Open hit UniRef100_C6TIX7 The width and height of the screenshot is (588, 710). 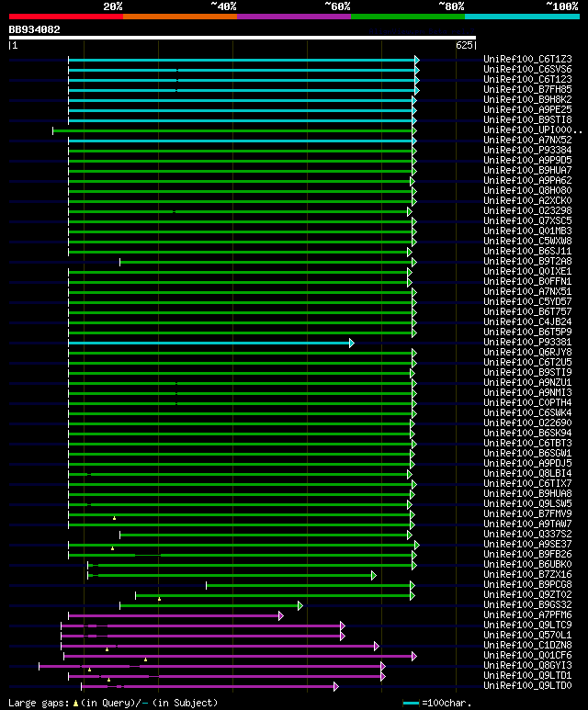tap(527, 484)
